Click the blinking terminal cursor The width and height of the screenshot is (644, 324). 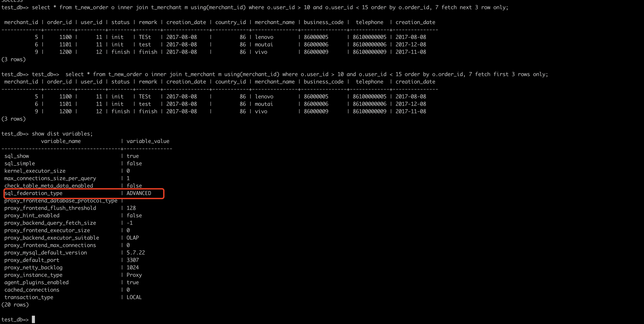[x=33, y=319]
